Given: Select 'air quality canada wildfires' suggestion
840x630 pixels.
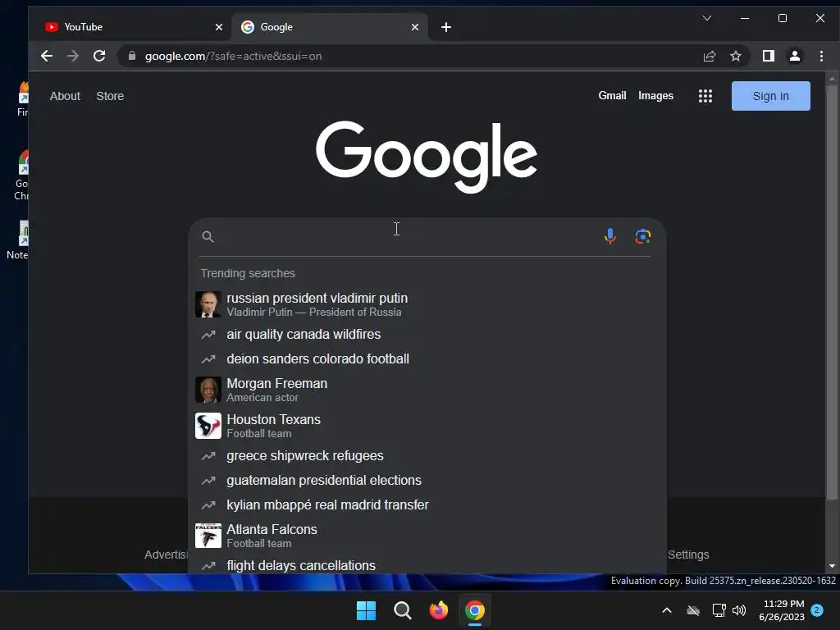Looking at the screenshot, I should coord(427,335).
